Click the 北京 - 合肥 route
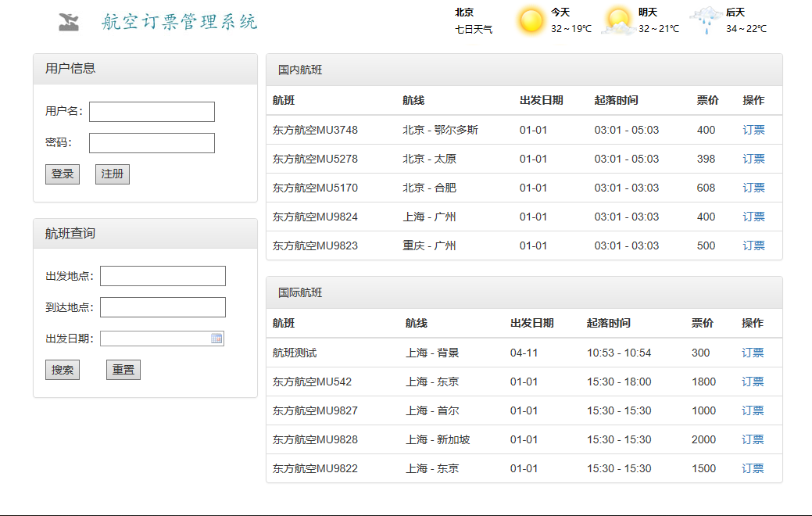812x516 pixels. (429, 188)
